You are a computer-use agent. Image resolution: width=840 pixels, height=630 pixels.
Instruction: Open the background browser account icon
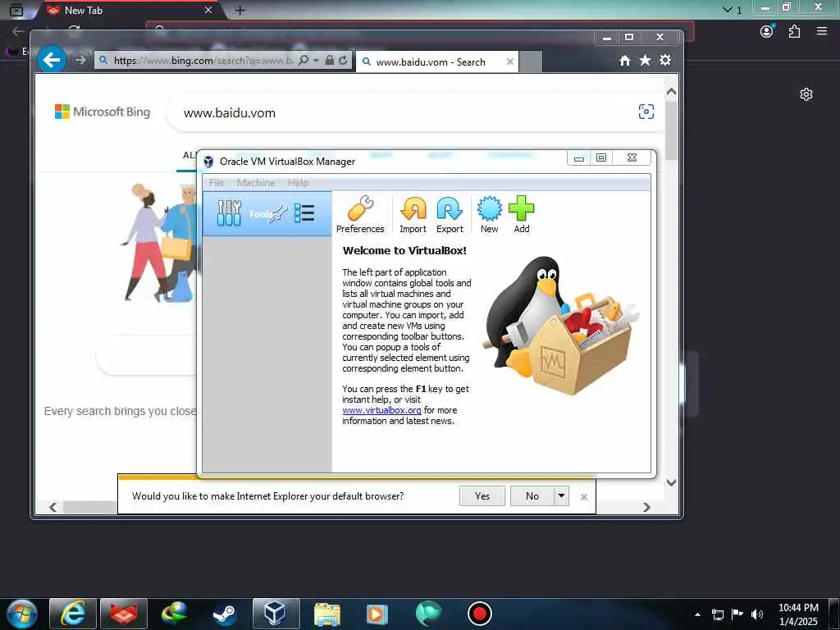click(767, 31)
